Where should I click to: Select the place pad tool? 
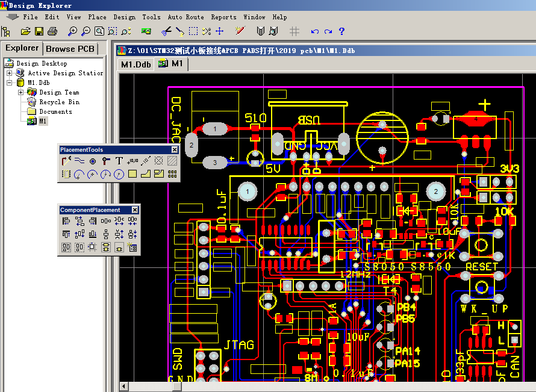tap(92, 161)
